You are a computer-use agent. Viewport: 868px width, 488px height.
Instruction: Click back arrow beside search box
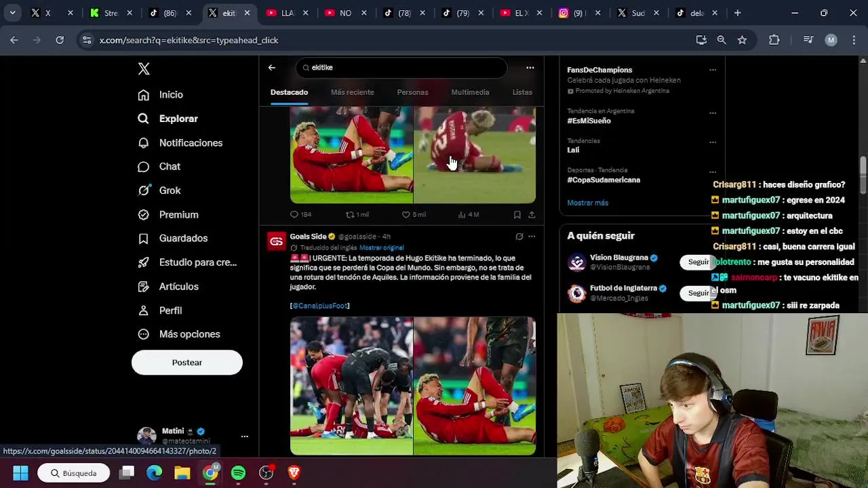pos(271,68)
